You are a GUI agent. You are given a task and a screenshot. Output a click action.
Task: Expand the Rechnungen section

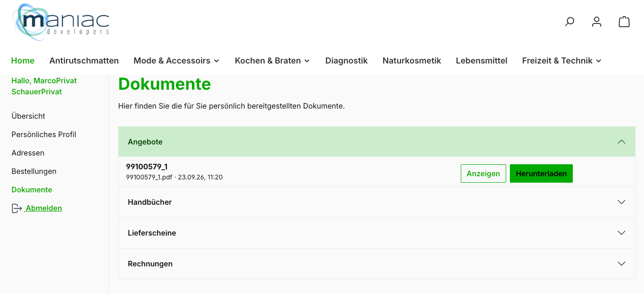click(377, 264)
